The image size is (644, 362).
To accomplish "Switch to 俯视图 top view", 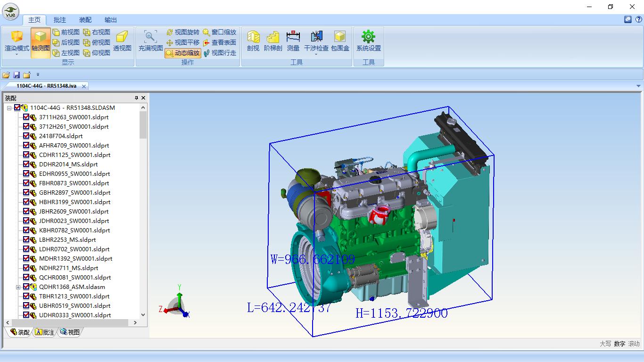I will (x=97, y=42).
